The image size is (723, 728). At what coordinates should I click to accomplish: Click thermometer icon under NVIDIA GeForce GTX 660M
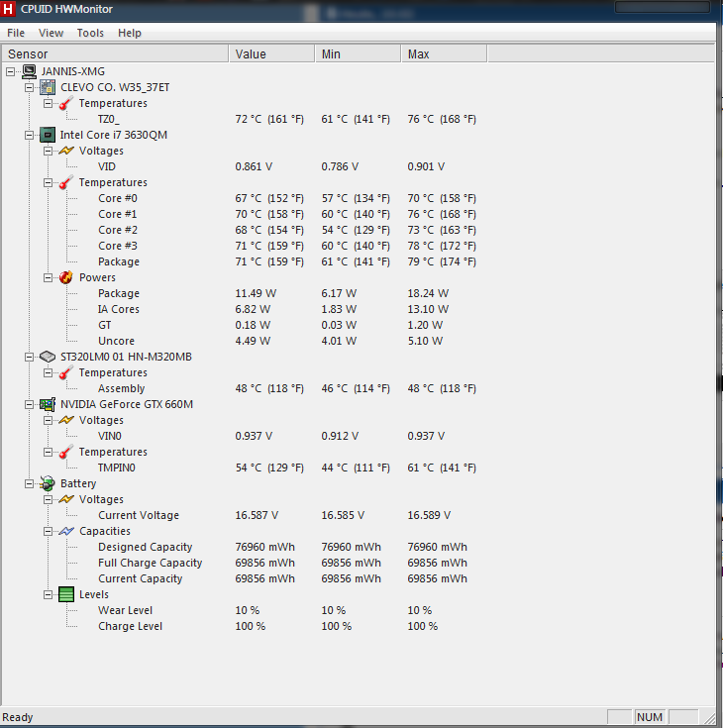[x=66, y=452]
